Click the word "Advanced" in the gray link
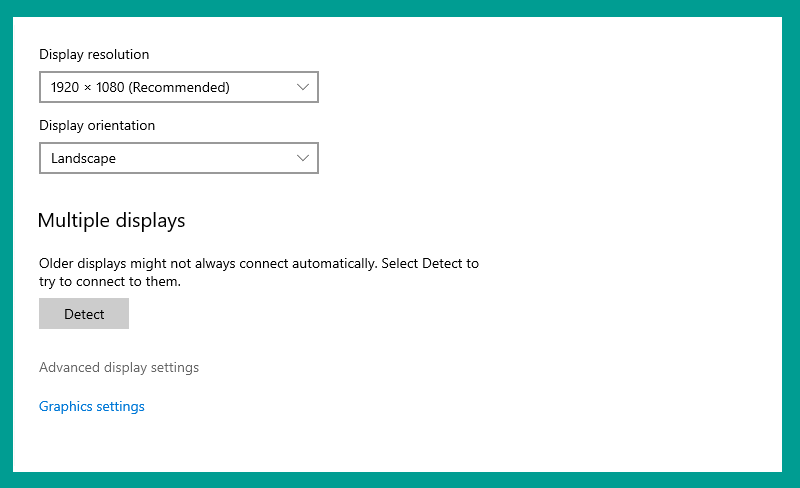This screenshot has width=800, height=488. tap(69, 368)
